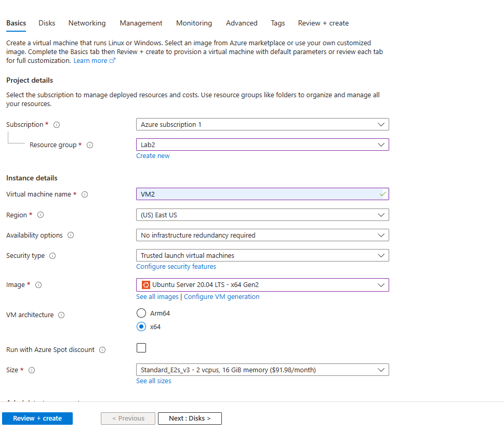This screenshot has height=431, width=504.
Task: Switch to the Networking tab
Action: click(87, 23)
